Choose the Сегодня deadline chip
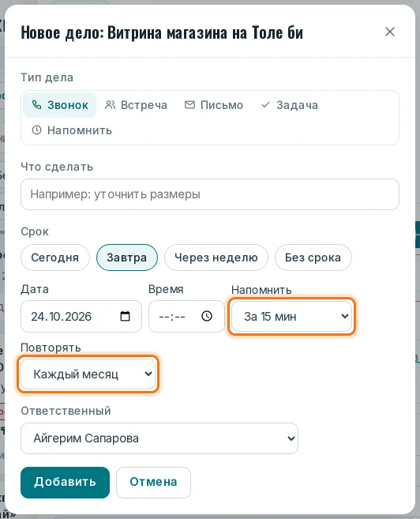Screen dimensions: 420x519 55,258
